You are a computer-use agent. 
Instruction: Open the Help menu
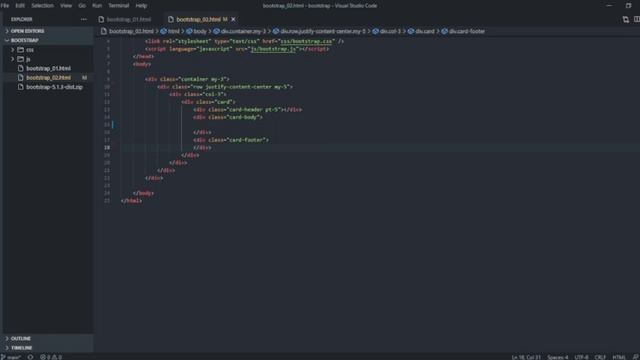point(141,6)
